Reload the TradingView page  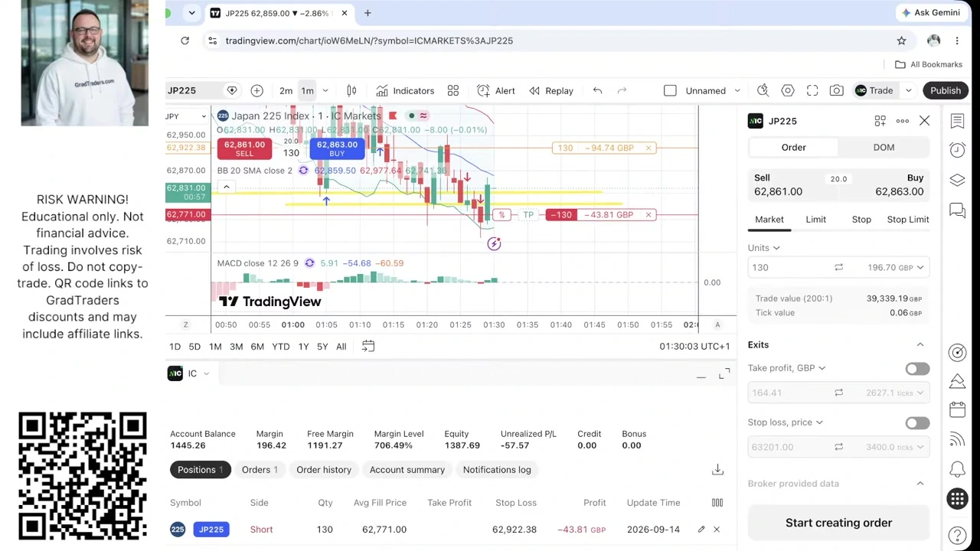185,41
